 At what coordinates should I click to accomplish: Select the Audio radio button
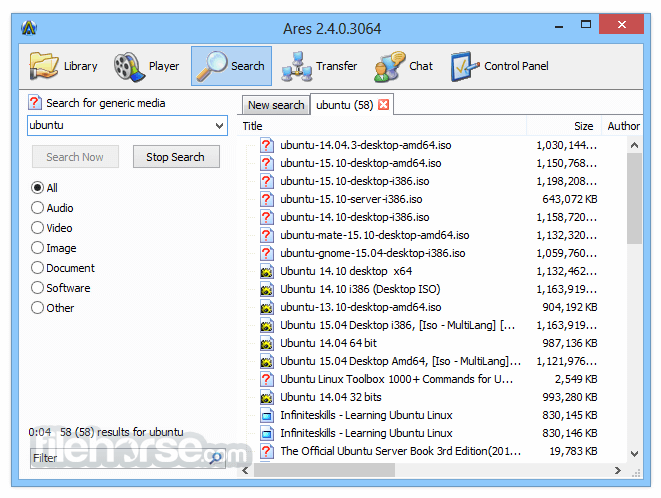(38, 207)
